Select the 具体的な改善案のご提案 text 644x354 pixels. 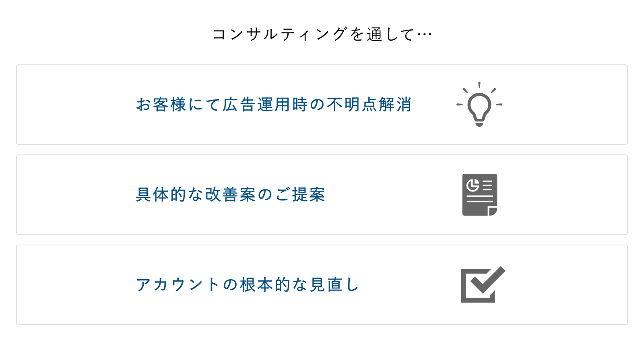231,195
